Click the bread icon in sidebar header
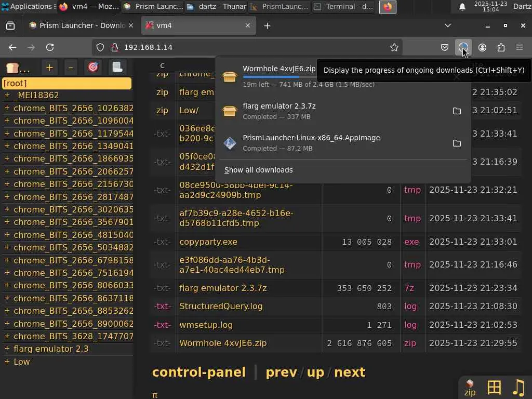The width and height of the screenshot is (532, 399). pos(12,68)
